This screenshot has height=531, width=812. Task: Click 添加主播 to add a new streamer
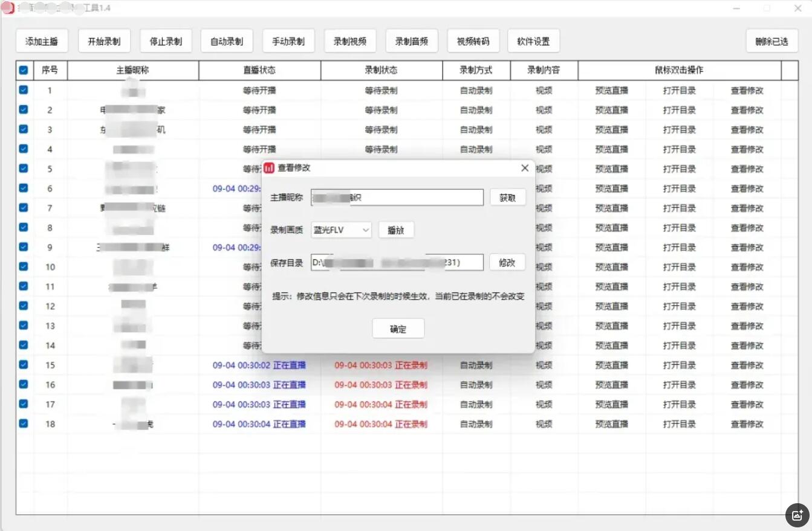click(41, 40)
